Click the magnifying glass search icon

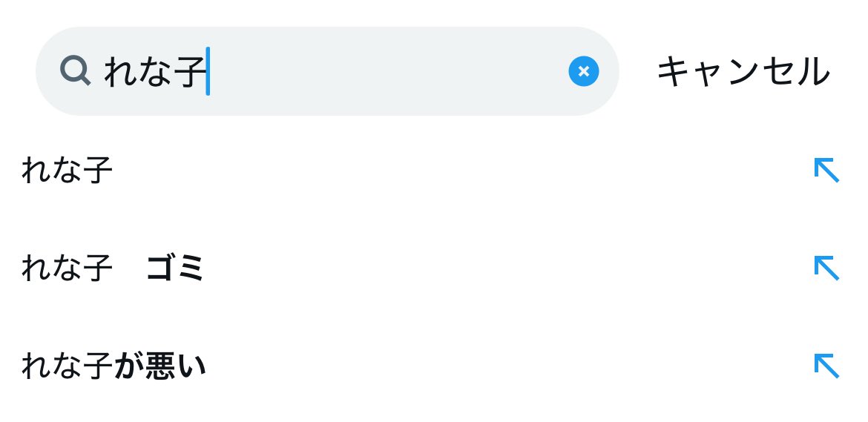[75, 71]
